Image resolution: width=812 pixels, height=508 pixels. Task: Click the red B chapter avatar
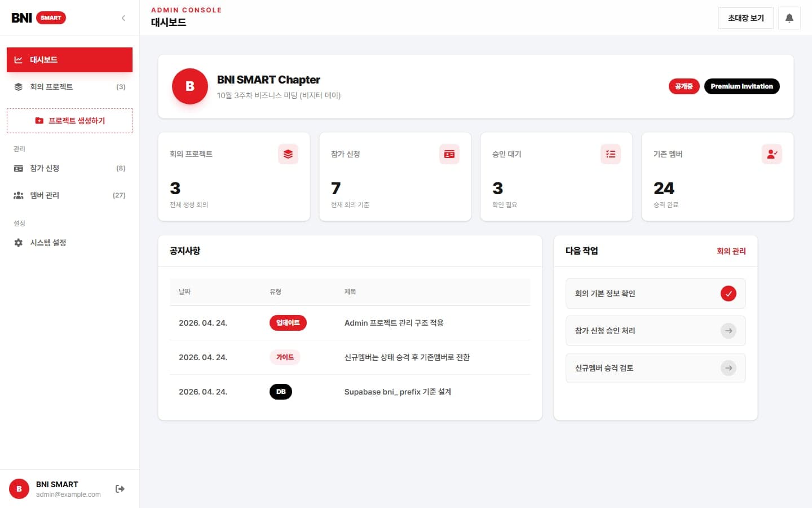click(x=190, y=86)
